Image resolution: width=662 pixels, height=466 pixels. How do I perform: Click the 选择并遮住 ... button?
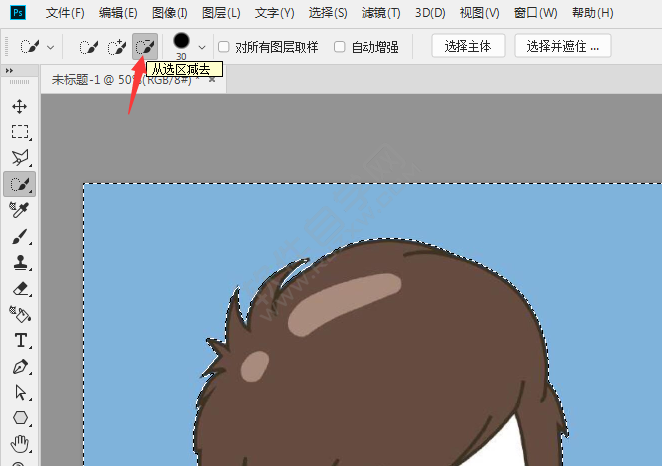[563, 46]
